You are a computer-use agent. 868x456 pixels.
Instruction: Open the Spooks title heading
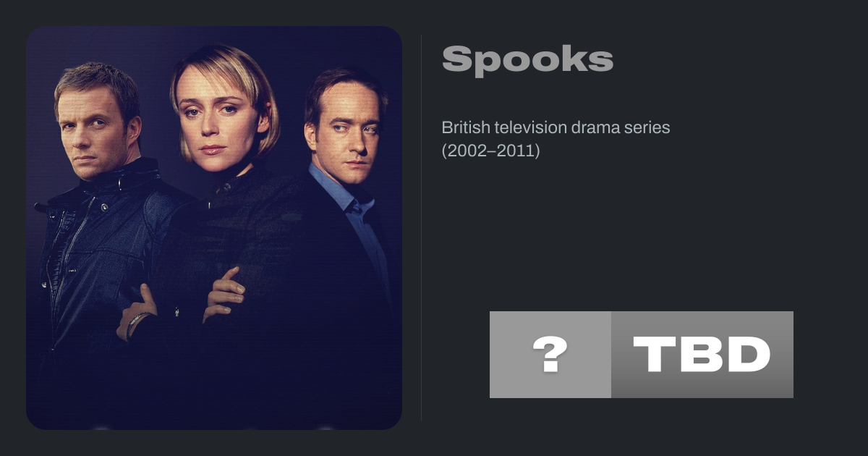click(x=527, y=60)
